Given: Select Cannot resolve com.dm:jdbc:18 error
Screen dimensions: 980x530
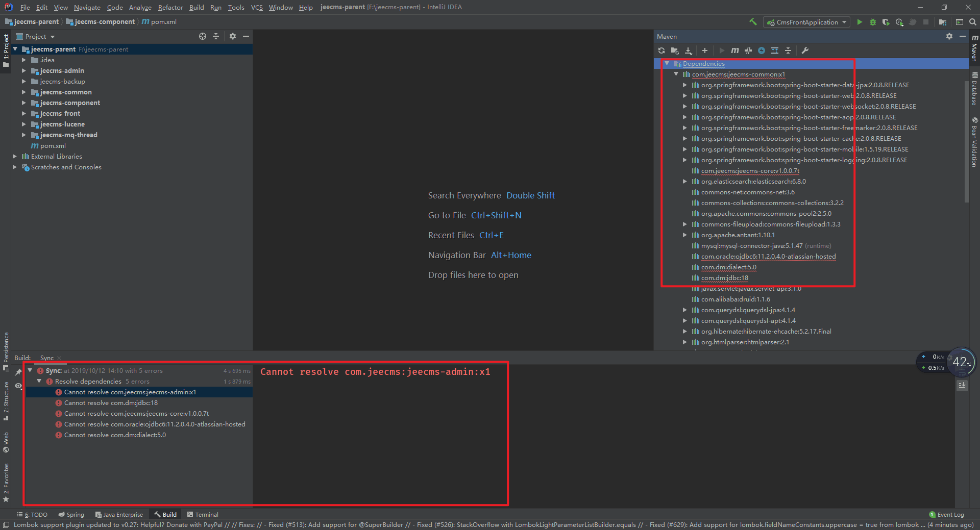Looking at the screenshot, I should tap(111, 403).
